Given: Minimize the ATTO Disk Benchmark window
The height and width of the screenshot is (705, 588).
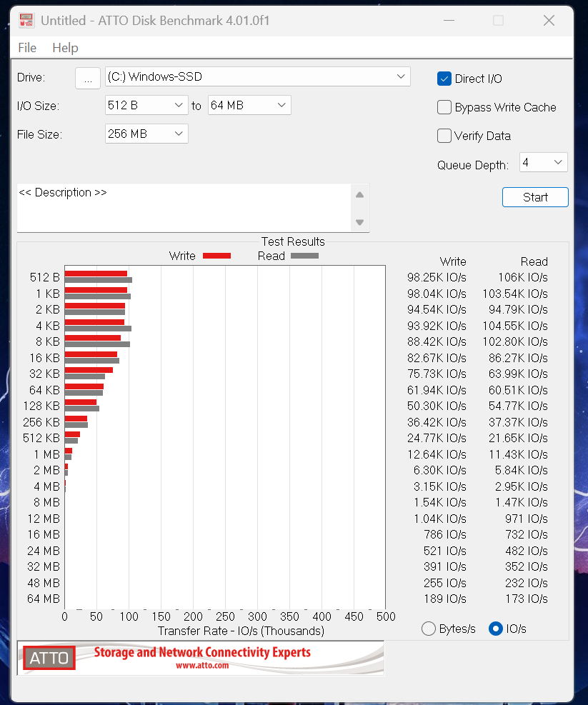Looking at the screenshot, I should point(449,20).
